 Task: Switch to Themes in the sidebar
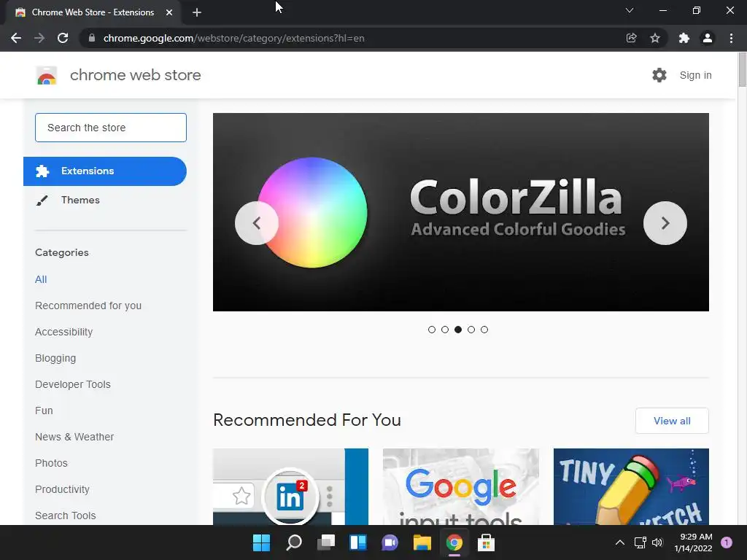[x=80, y=200]
